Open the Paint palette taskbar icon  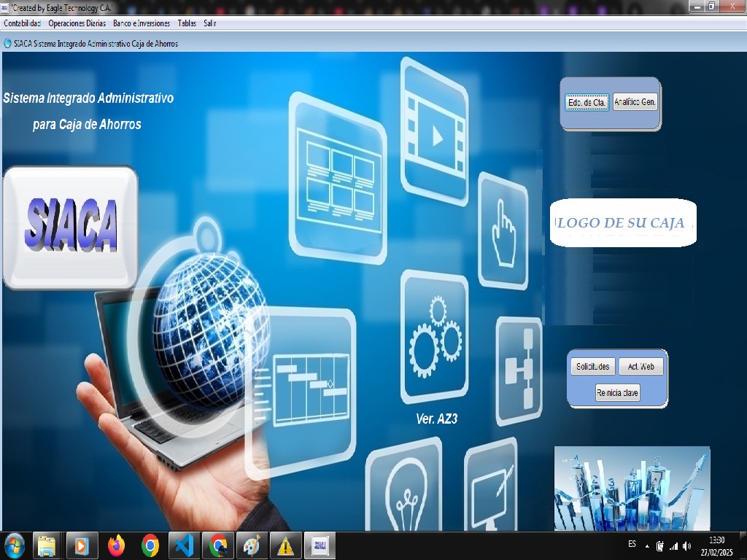coord(251,545)
